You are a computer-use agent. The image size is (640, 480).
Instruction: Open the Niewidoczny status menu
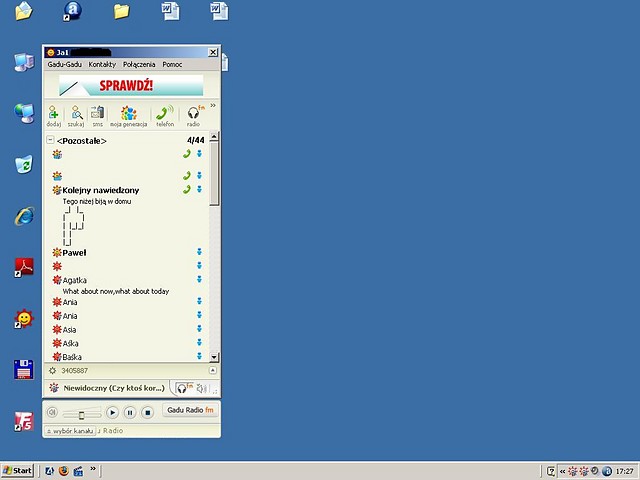(107, 388)
